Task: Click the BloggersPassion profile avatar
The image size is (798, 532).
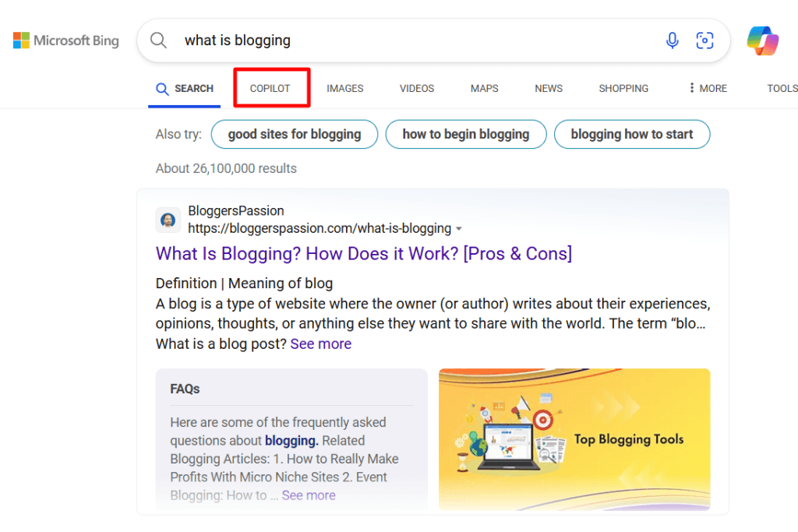Action: tap(168, 220)
